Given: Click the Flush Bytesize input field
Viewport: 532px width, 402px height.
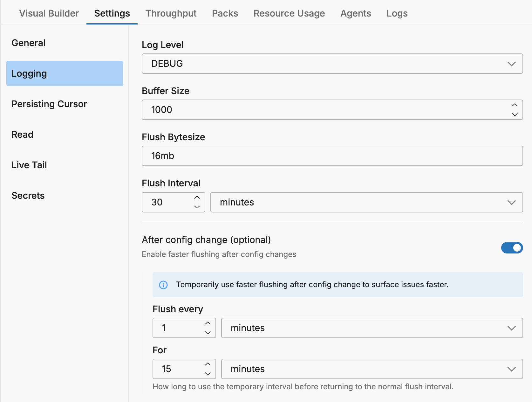Looking at the screenshot, I should [332, 156].
